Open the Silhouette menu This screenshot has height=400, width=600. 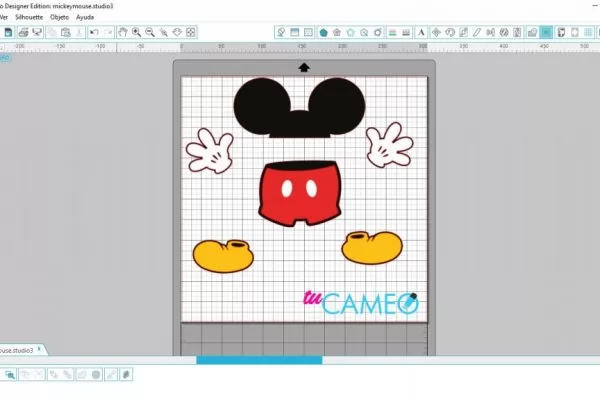coord(29,17)
